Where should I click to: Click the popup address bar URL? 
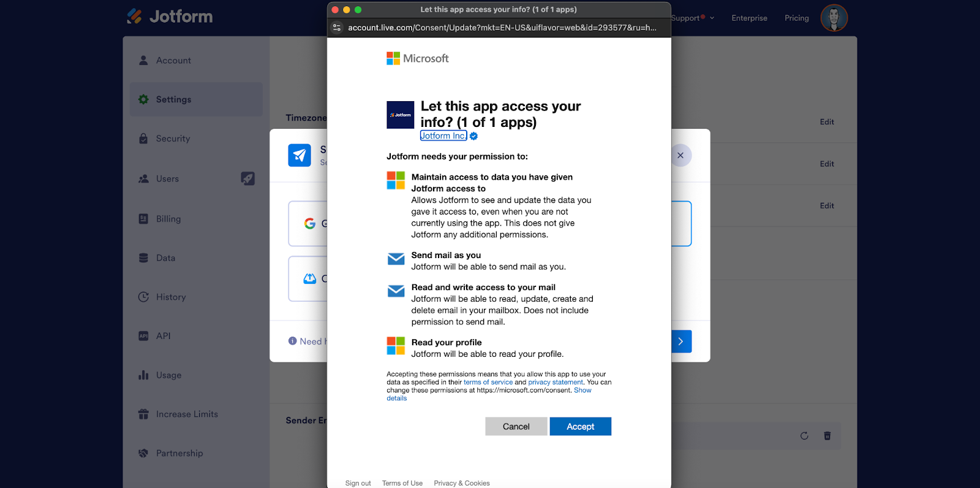point(502,28)
